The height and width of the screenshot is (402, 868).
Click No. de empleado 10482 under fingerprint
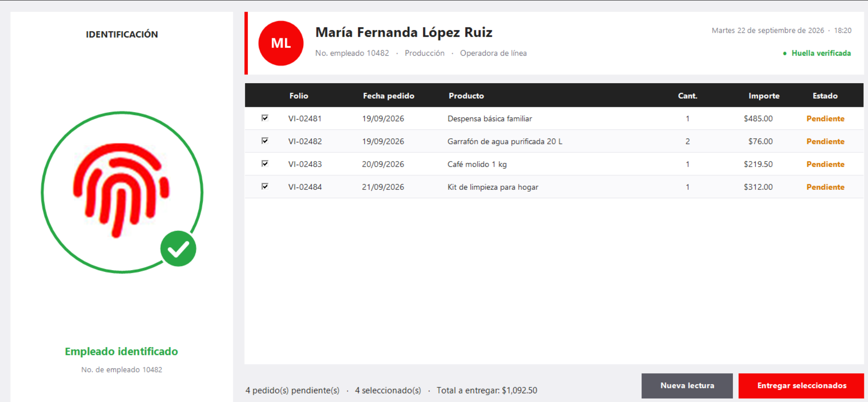[x=122, y=370]
